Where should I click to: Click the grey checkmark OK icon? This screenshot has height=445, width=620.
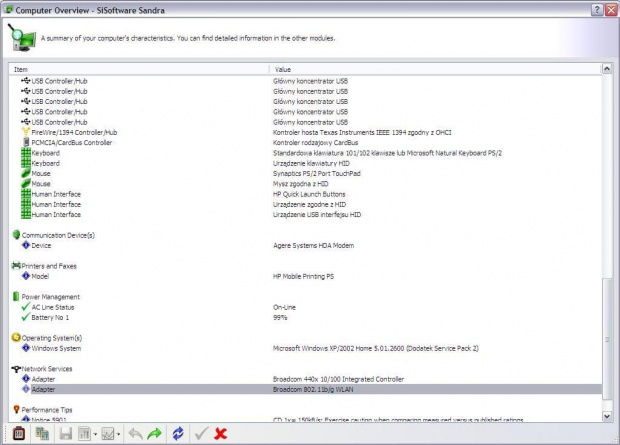(201, 434)
